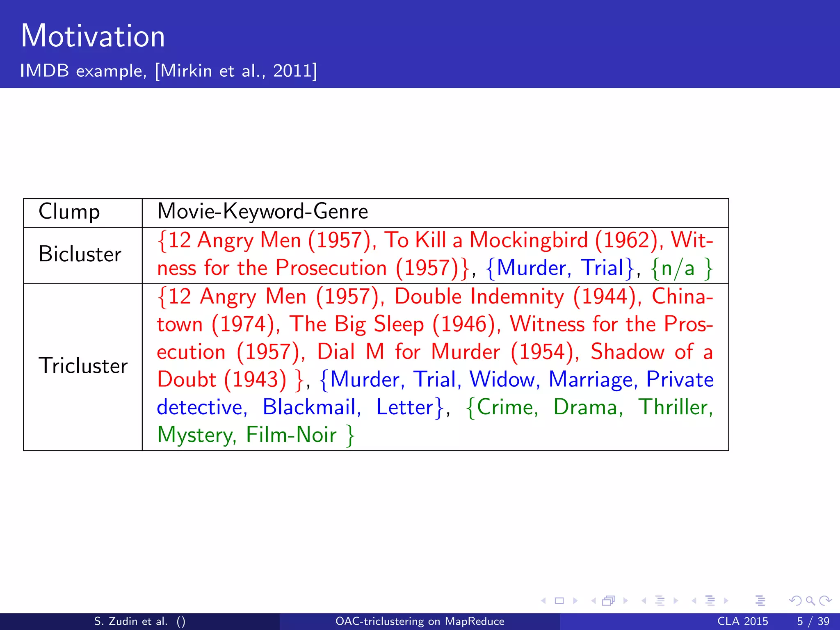Viewport: 840px width, 630px height.
Task: Jump to next subsection arrow
Action: point(676,601)
